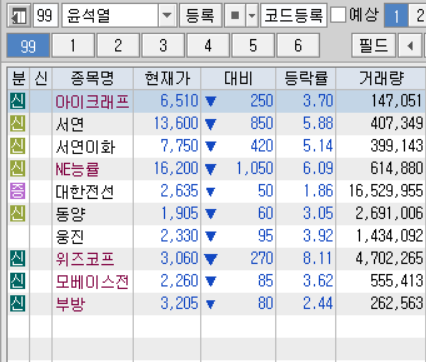Sort by the 거래량 column header

tap(381, 78)
